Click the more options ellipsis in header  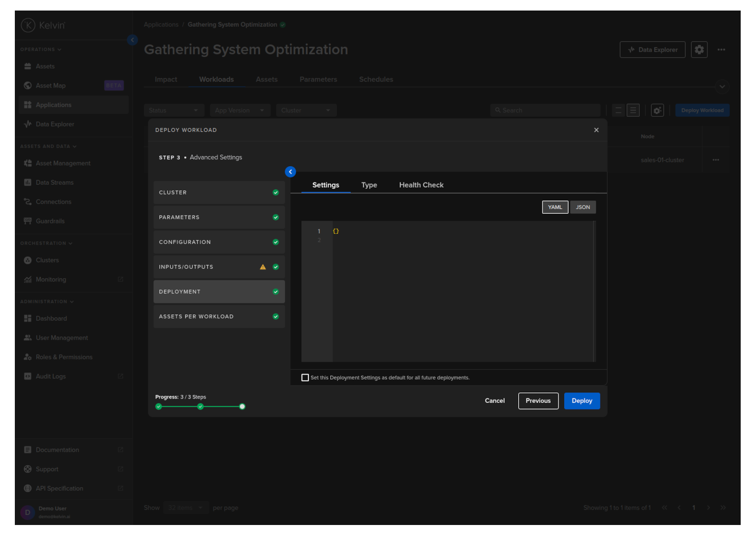click(x=721, y=50)
